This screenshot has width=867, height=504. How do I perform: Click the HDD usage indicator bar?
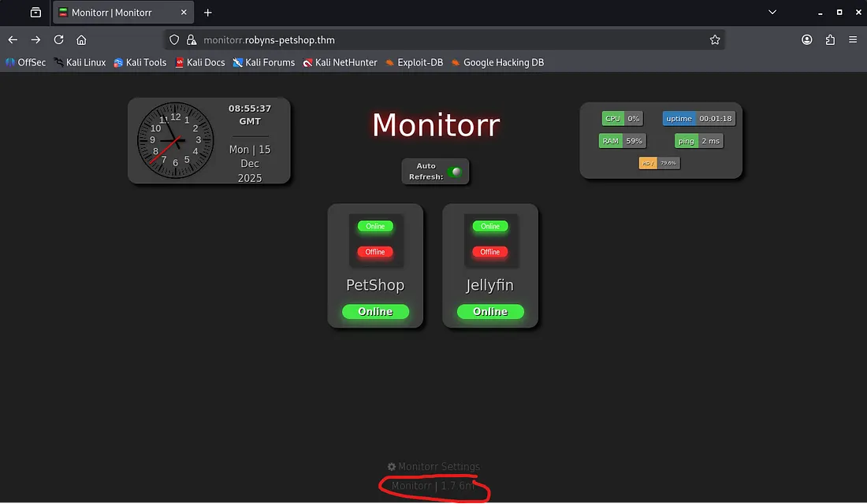point(659,163)
